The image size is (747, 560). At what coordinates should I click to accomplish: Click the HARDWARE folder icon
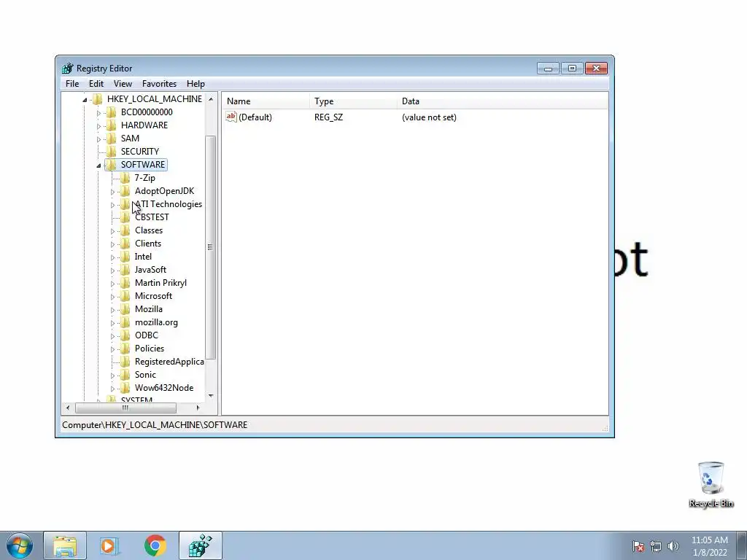click(111, 125)
